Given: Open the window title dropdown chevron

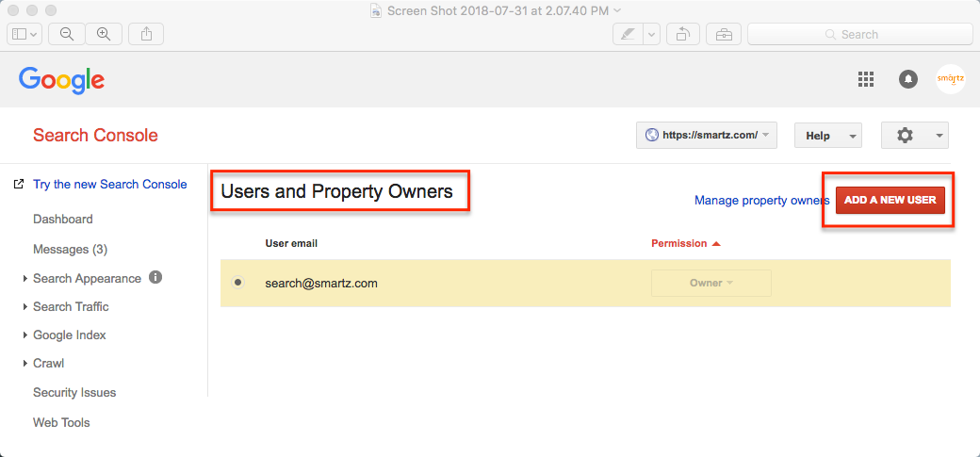Looking at the screenshot, I should [x=617, y=10].
